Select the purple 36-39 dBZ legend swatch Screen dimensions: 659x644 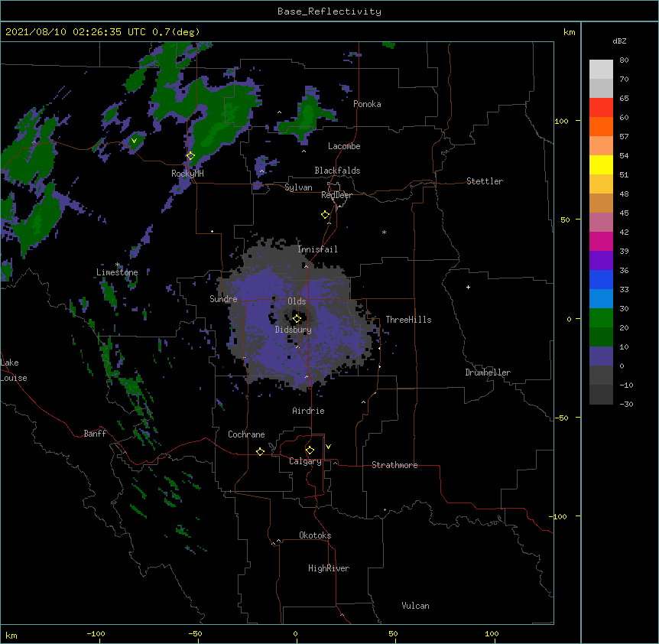tap(601, 261)
